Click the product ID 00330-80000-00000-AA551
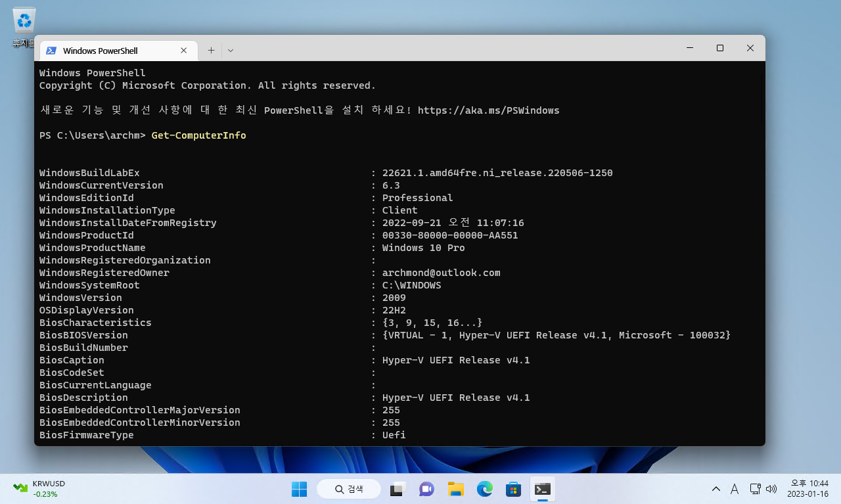 point(450,235)
